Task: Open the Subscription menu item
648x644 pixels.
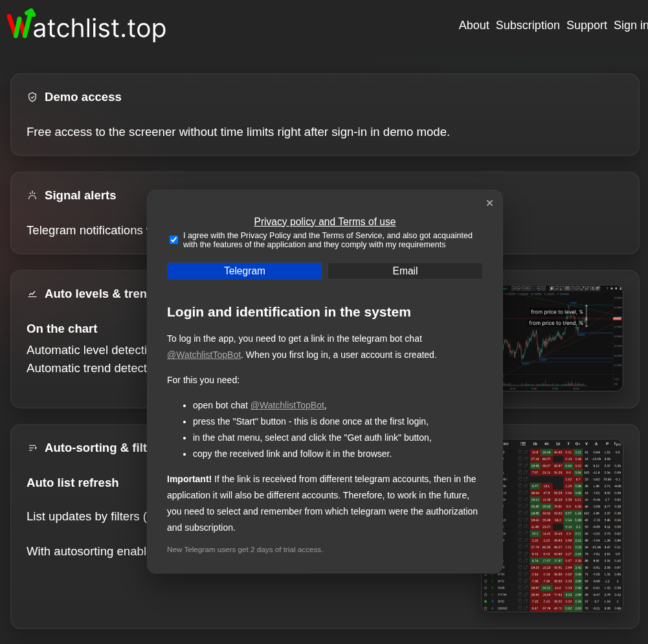Action: pyautogui.click(x=528, y=25)
